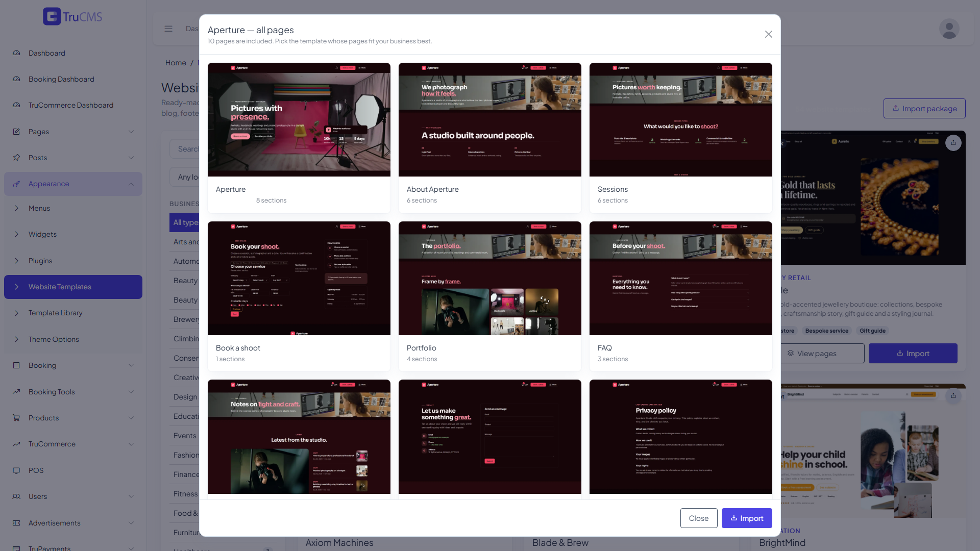Viewport: 980px width, 551px height.
Task: Toggle the hamburger menu icon in header
Action: pos(168,29)
